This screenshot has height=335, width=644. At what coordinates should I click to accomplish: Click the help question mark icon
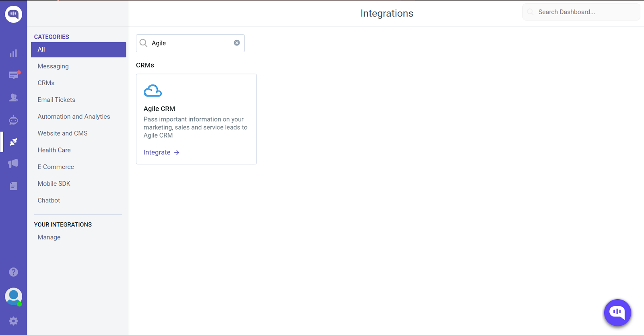click(x=13, y=272)
